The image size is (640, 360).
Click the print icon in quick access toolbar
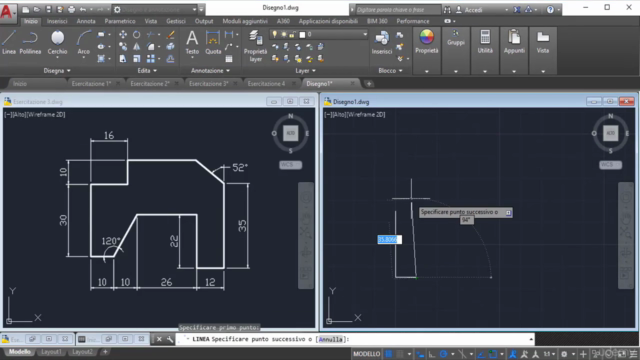[71, 9]
